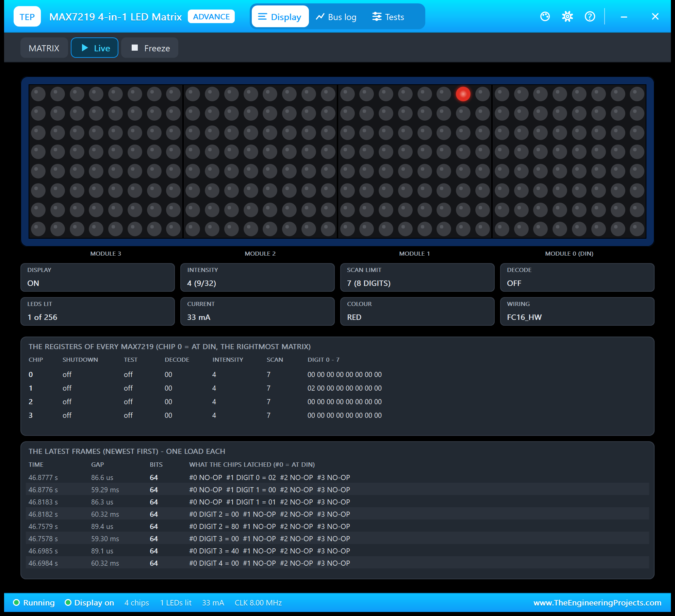Click the frame row at 46.6984 s
Image resolution: width=675 pixels, height=616 pixels.
[x=337, y=563]
